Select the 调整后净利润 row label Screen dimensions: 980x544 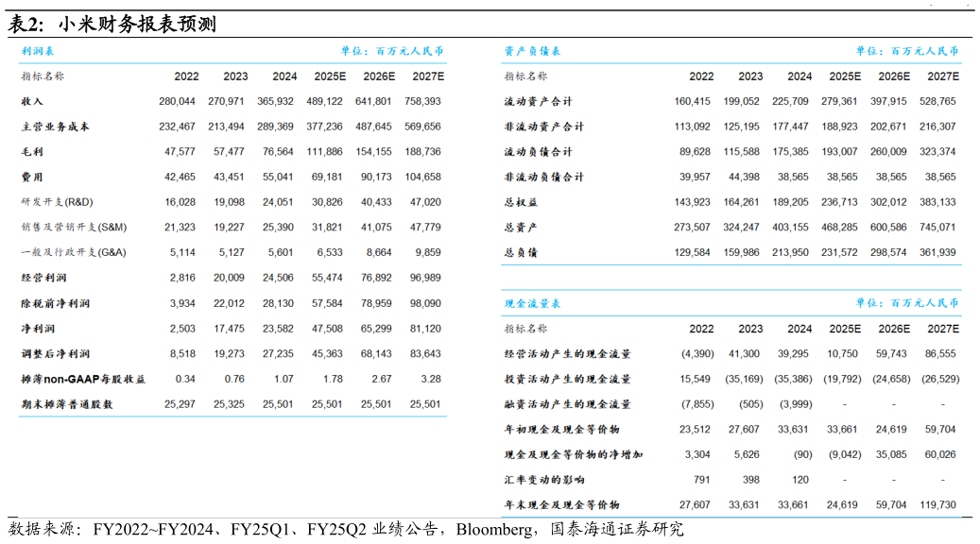click(x=55, y=353)
